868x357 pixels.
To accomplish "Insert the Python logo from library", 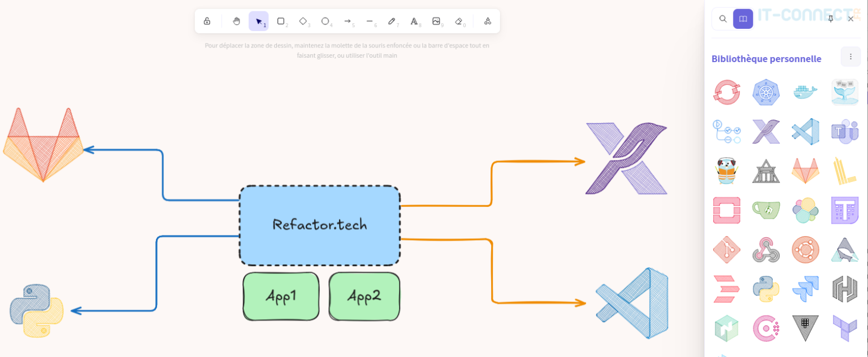I will [x=766, y=289].
